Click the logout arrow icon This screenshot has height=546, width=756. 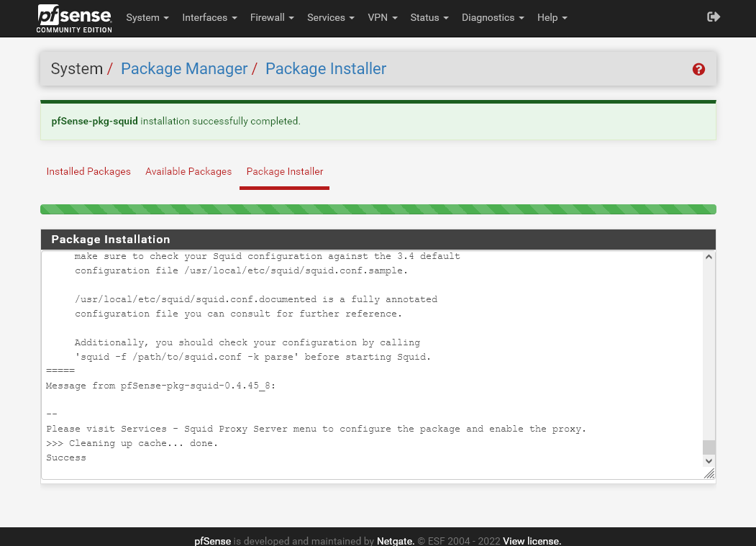(714, 17)
